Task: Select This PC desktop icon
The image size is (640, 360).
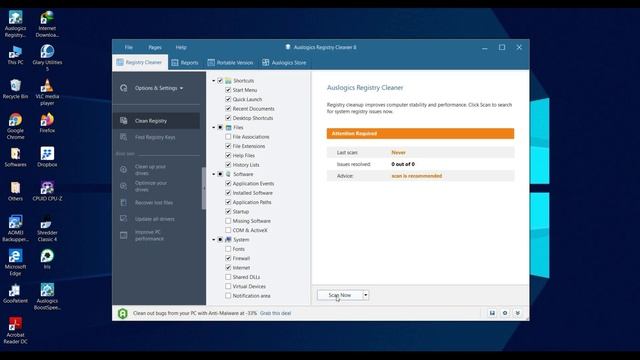Action: click(x=16, y=55)
